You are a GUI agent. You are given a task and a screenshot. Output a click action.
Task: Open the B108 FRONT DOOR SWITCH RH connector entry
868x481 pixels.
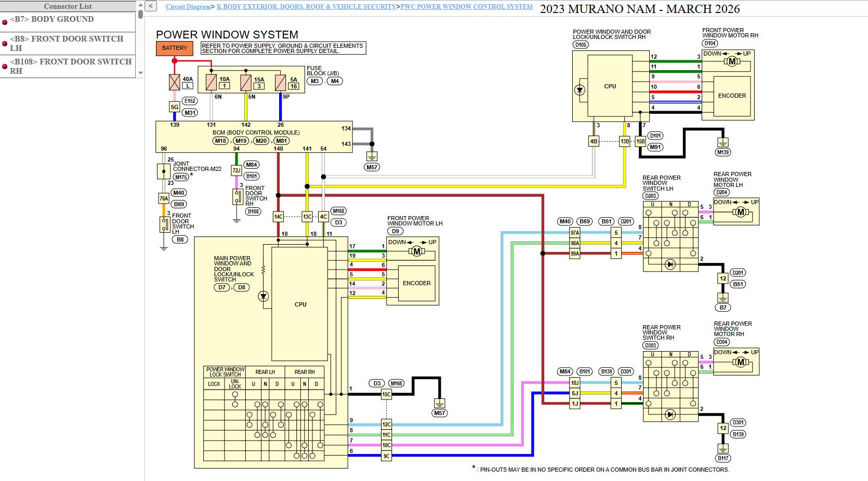tap(71, 66)
